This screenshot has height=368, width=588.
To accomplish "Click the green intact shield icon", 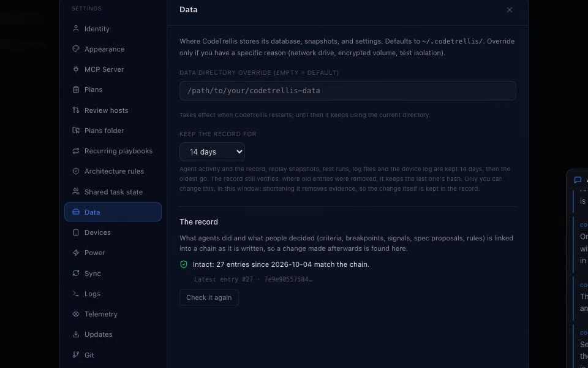I will [x=184, y=264].
